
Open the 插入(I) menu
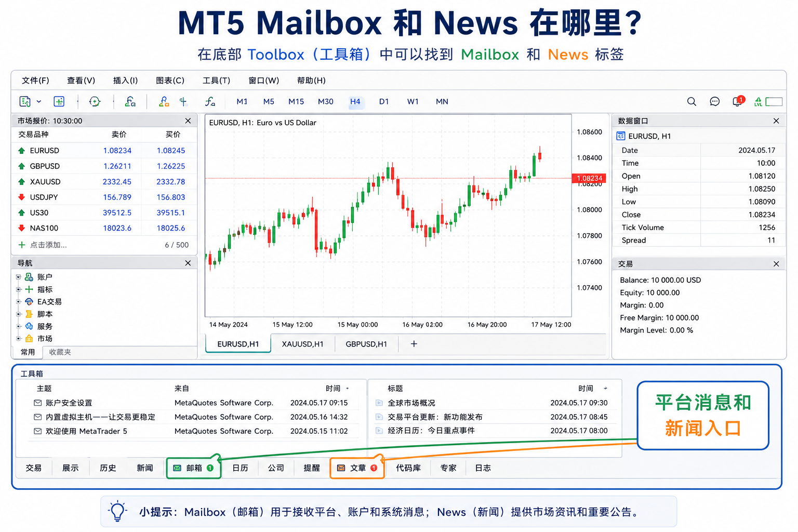(x=125, y=81)
